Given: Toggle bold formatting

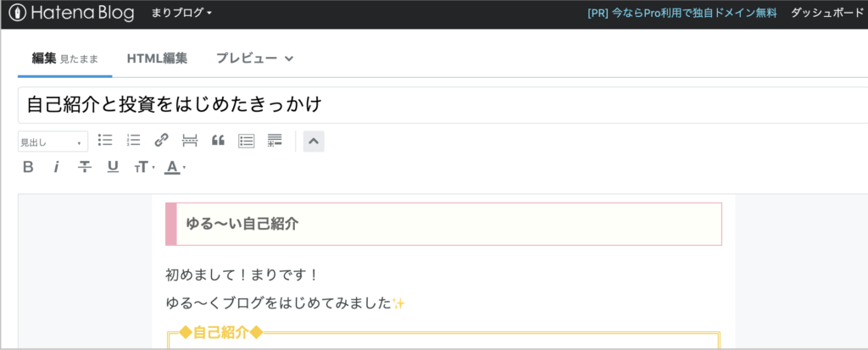Looking at the screenshot, I should point(28,167).
